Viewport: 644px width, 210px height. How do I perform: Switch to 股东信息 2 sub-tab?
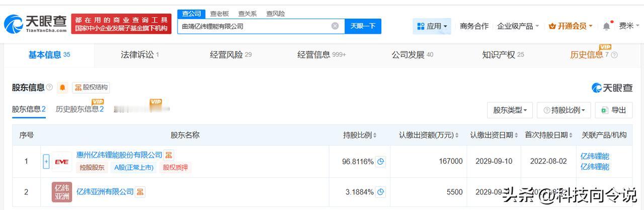29,109
